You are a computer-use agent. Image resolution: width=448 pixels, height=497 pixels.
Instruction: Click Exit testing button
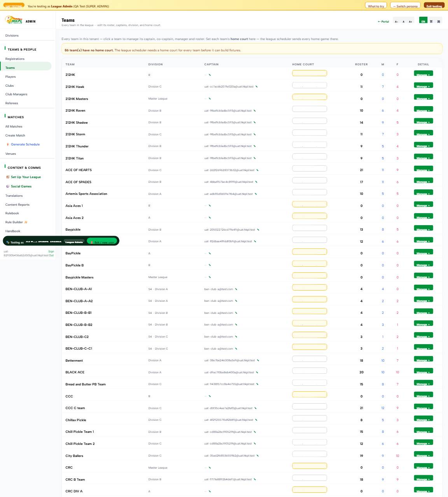(434, 6)
